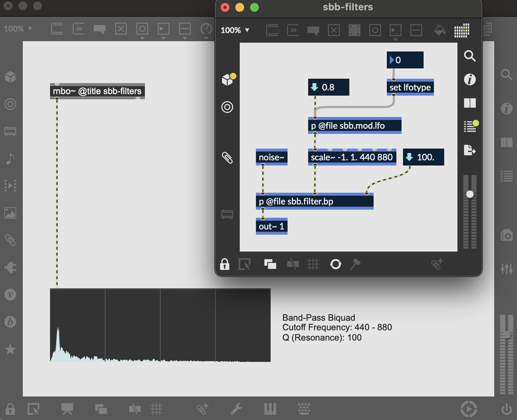Toggle presentation mode in main window bottom bar
The image size is (517, 420).
coord(67,409)
